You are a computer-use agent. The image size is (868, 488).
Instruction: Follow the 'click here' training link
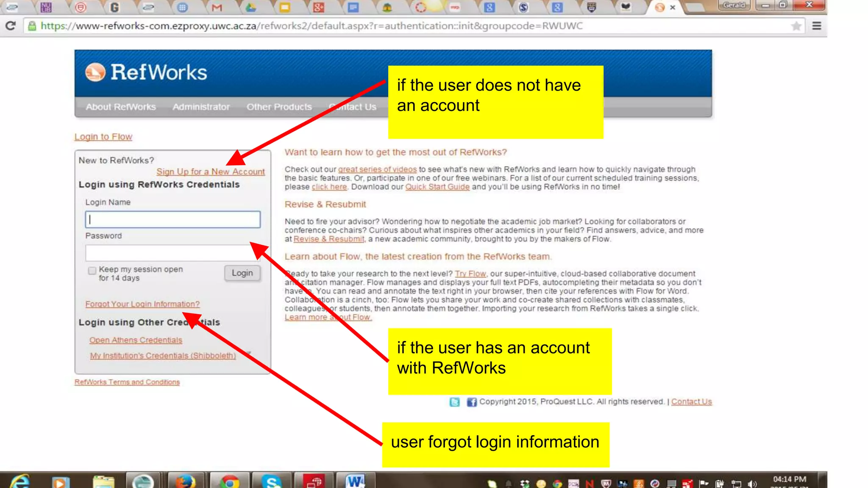coord(329,187)
